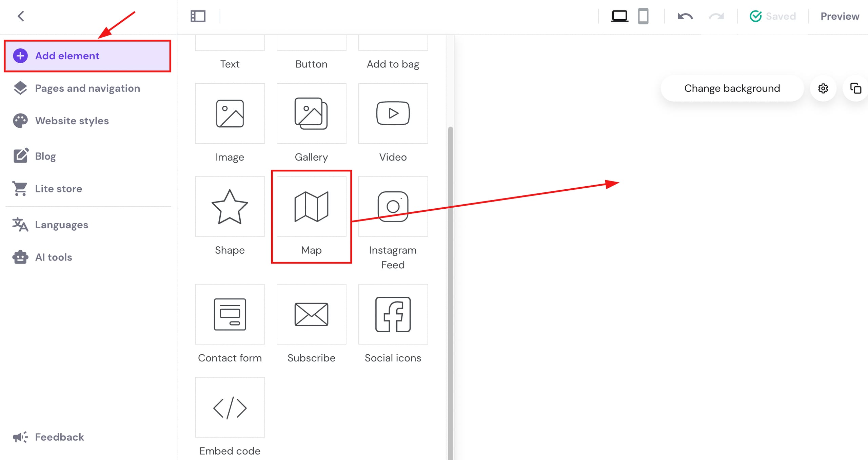Insert a Video element
868x460 pixels.
point(393,113)
